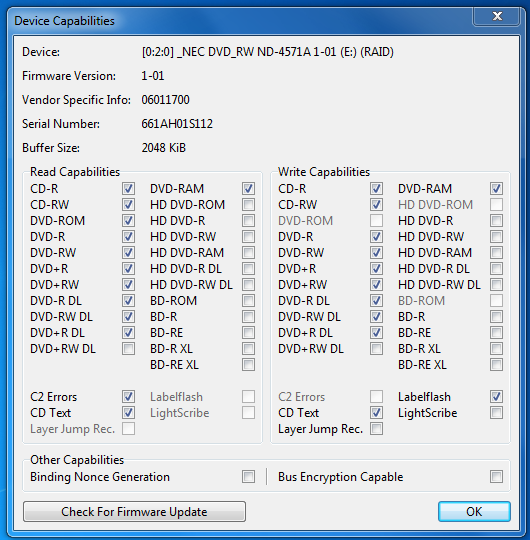Toggle DVD+RW checkbox under Write Capabilities
This screenshot has width=530, height=540.
pyautogui.click(x=376, y=285)
